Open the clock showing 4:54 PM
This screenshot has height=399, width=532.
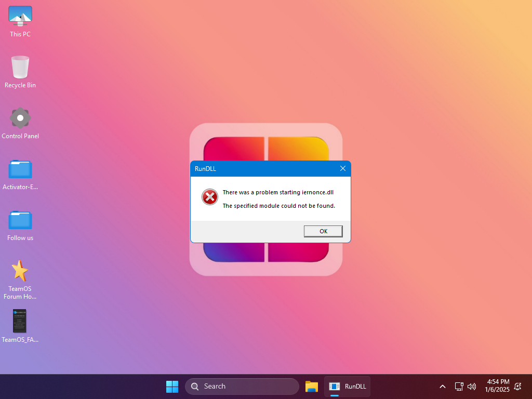[x=497, y=386]
